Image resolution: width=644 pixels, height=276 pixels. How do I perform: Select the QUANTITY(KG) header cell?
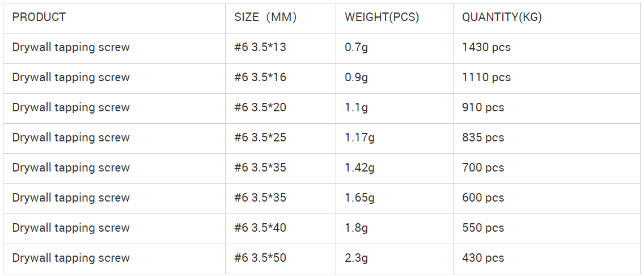(502, 17)
